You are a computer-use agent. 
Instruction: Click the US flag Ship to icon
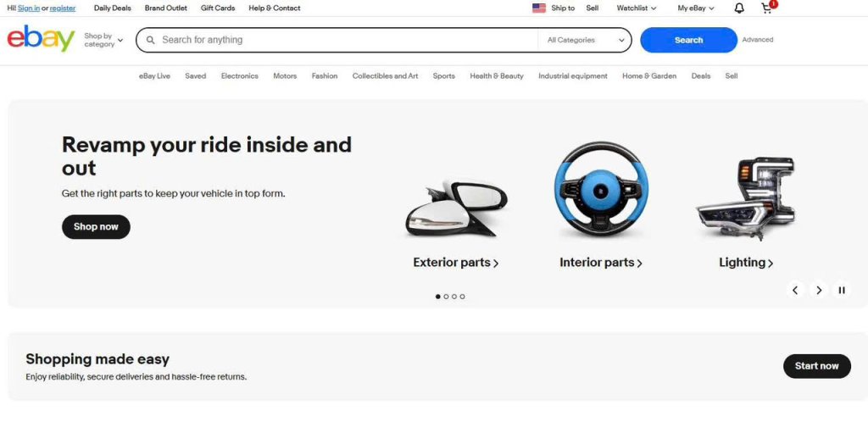click(539, 8)
